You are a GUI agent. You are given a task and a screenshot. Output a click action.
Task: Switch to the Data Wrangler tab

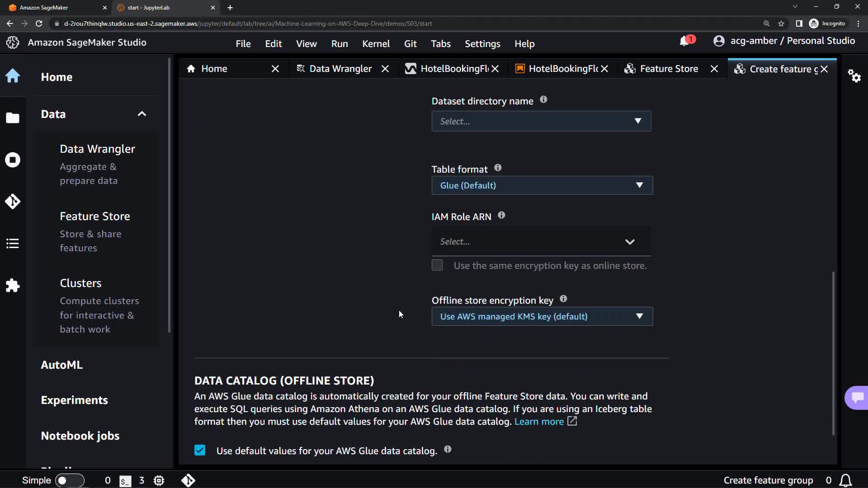tap(340, 69)
